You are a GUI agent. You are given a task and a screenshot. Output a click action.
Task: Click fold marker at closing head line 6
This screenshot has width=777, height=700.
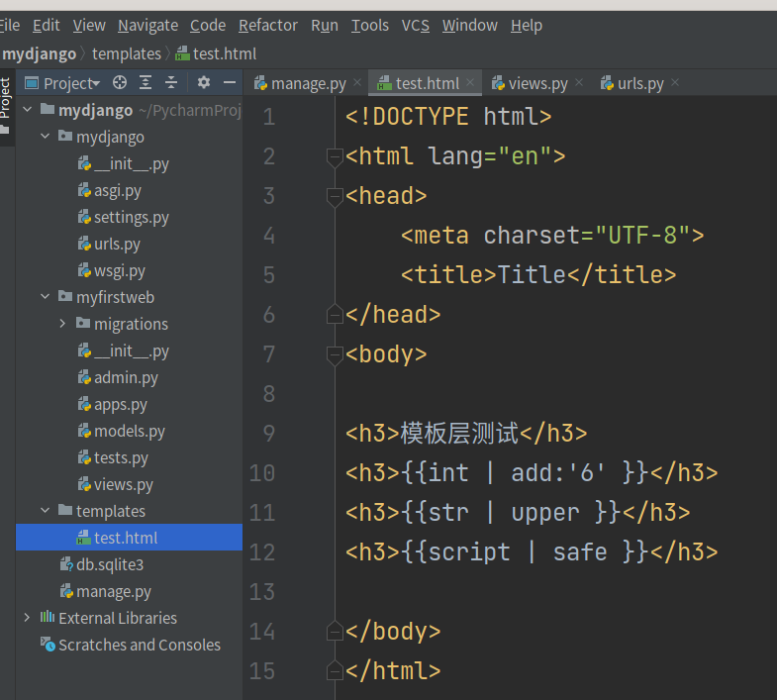click(335, 314)
